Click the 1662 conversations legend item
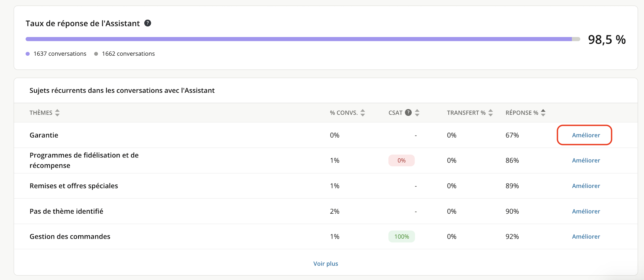 125,54
